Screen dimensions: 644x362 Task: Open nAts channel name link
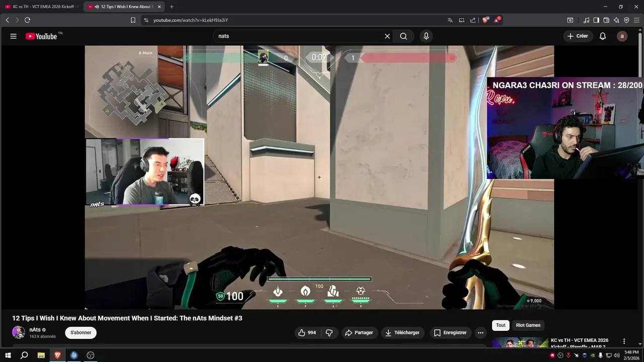coord(35,330)
